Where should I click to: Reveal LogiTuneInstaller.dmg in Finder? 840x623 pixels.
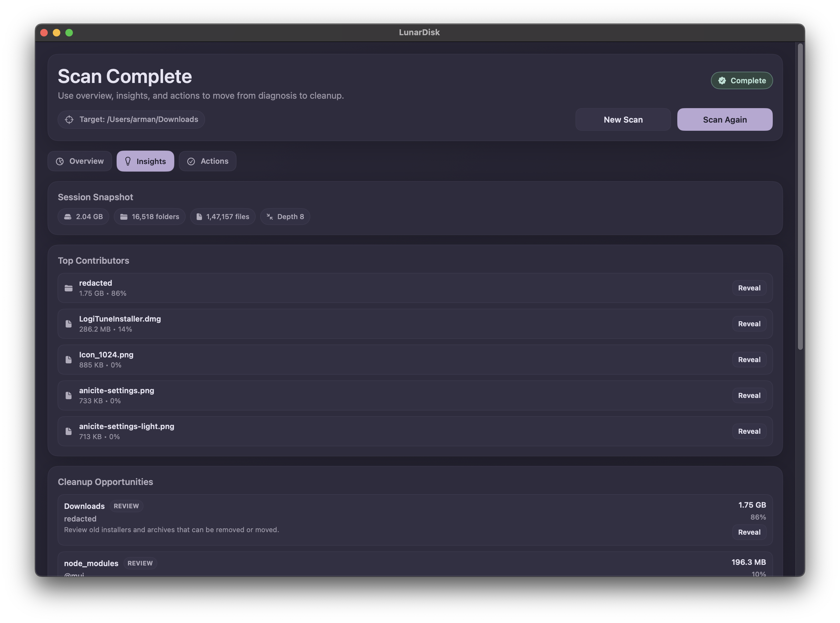click(749, 323)
